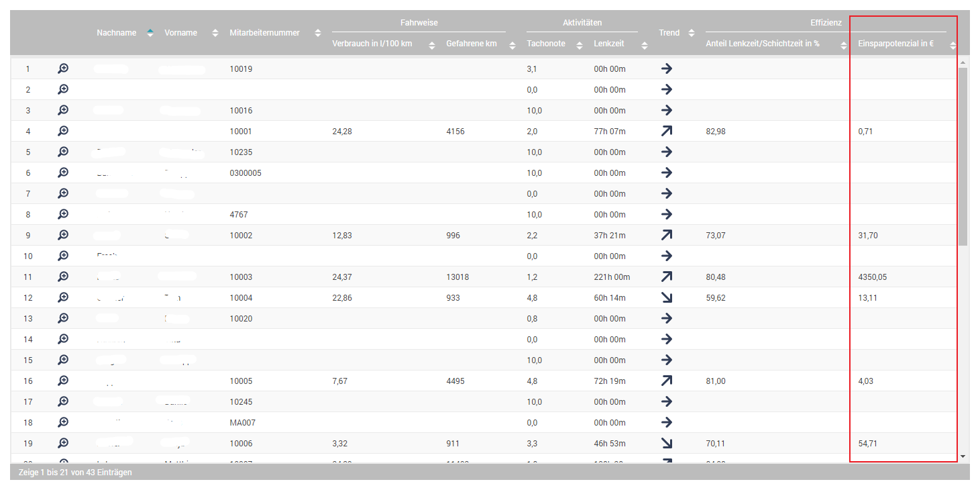Click the table's vertical scrollbar thumb
The height and width of the screenshot is (490, 980).
(x=963, y=154)
